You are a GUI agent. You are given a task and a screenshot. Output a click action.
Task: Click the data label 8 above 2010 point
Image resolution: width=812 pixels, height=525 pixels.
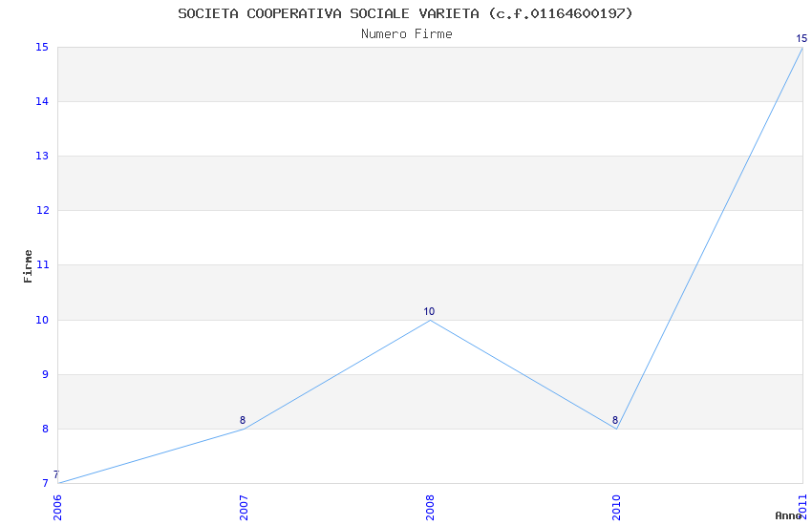click(x=615, y=421)
